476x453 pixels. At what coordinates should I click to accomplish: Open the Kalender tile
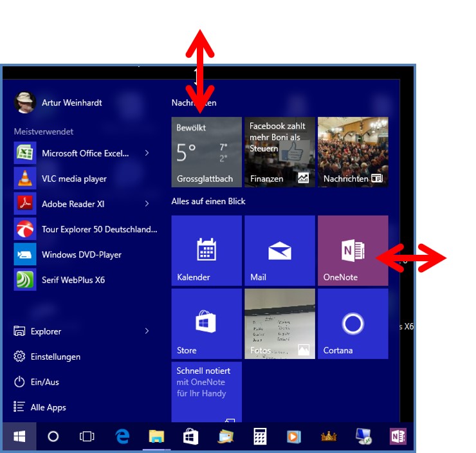coord(206,250)
